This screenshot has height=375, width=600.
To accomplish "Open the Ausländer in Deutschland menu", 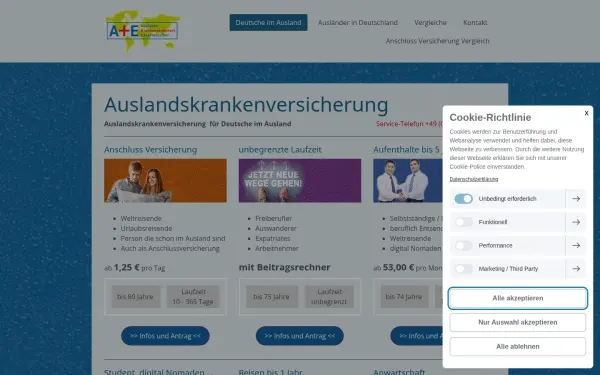I will pyautogui.click(x=358, y=23).
